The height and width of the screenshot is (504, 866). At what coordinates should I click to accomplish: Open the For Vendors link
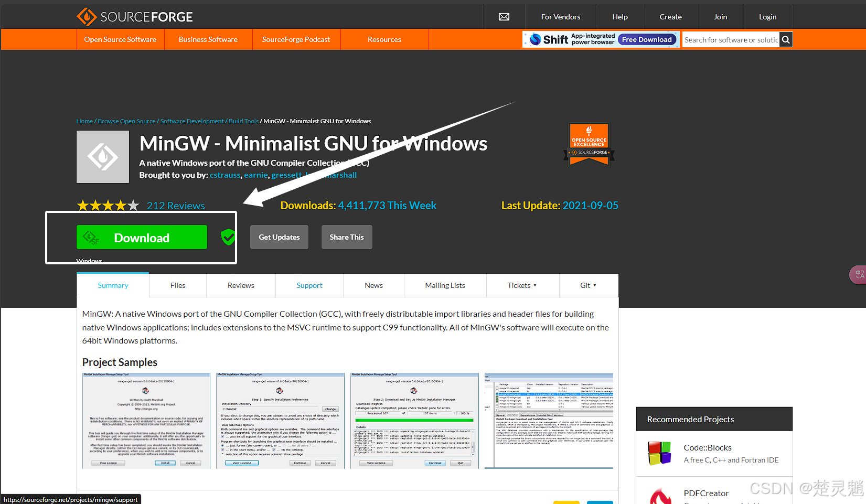(561, 17)
